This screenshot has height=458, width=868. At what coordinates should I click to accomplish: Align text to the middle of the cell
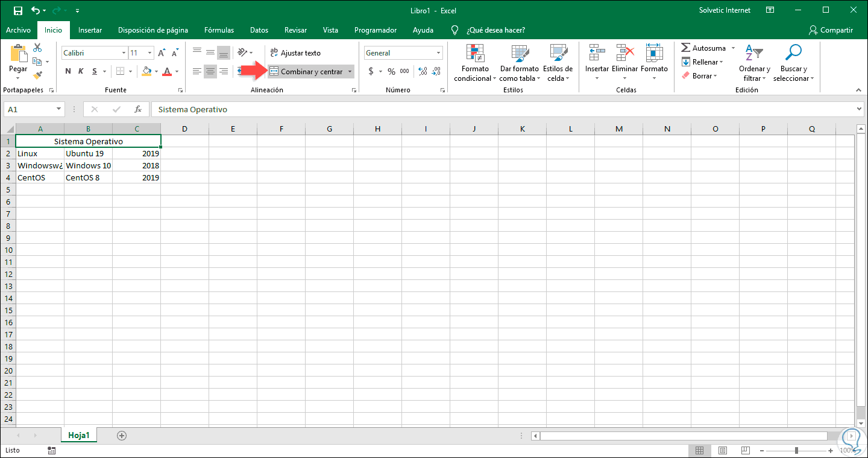pos(210,52)
